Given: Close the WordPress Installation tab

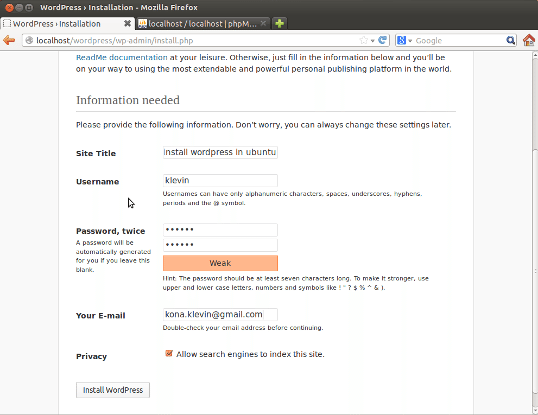Looking at the screenshot, I should pyautogui.click(x=127, y=23).
